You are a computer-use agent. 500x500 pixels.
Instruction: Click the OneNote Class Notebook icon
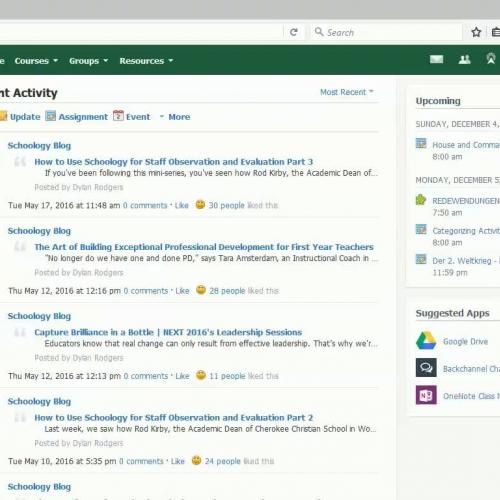point(426,395)
